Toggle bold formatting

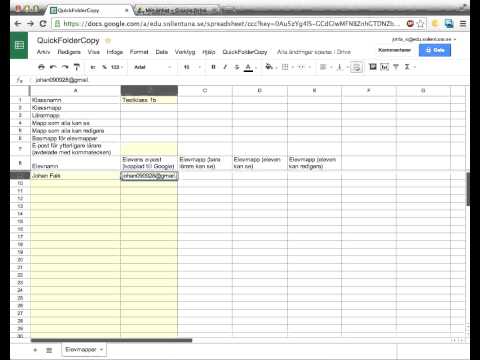coord(213,67)
